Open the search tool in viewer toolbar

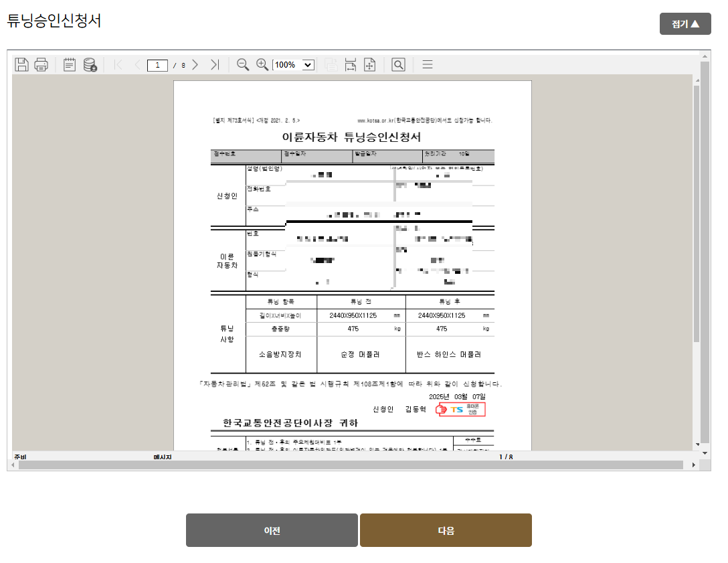pos(398,64)
